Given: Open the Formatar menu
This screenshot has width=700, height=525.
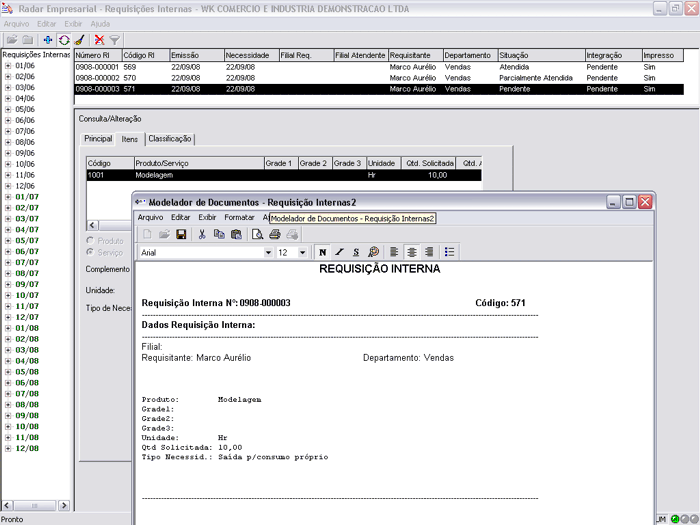Looking at the screenshot, I should (x=239, y=217).
